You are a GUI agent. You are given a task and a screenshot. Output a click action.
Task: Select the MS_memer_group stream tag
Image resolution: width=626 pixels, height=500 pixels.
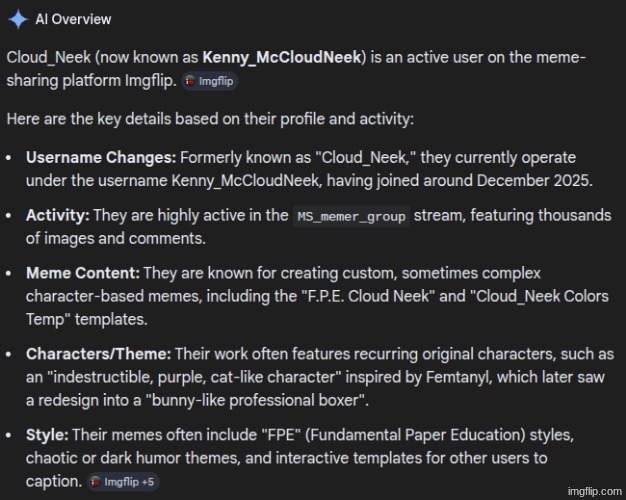pyautogui.click(x=352, y=216)
